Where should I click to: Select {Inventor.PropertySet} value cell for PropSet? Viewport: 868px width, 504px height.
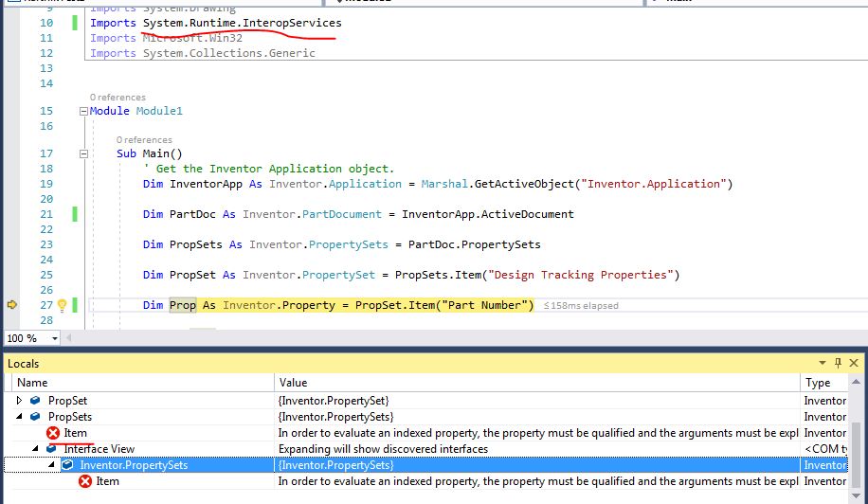(334, 400)
